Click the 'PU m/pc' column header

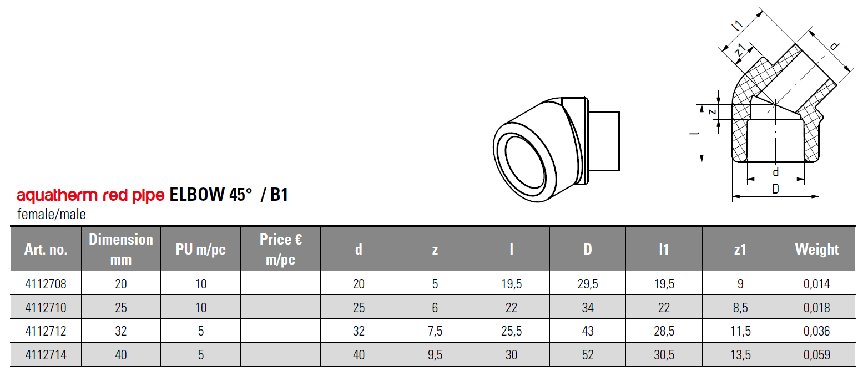(201, 250)
